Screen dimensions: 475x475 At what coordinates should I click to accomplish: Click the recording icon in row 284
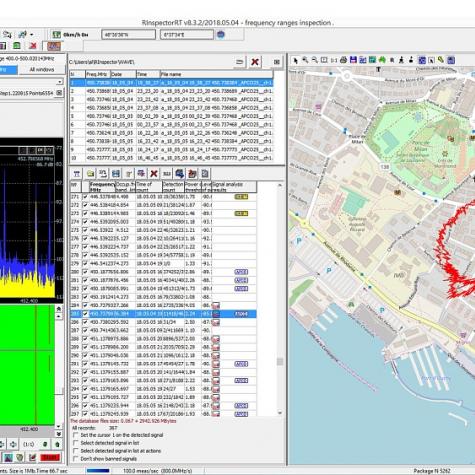pos(216,305)
